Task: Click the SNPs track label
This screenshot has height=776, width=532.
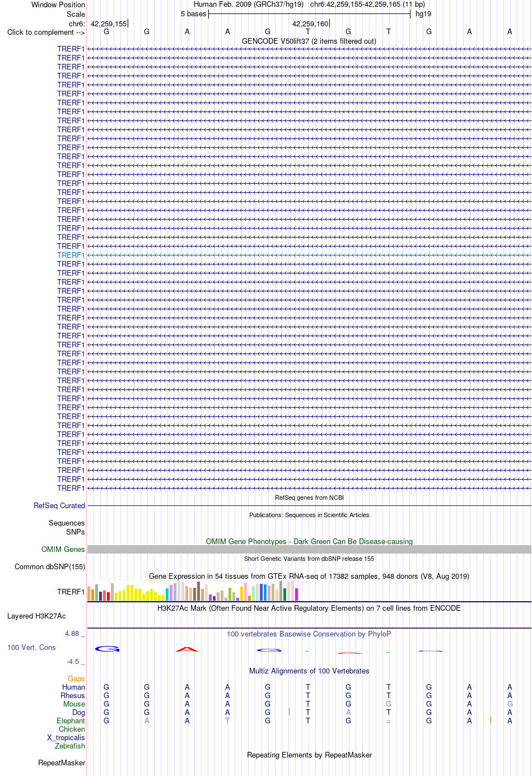Action: click(76, 532)
